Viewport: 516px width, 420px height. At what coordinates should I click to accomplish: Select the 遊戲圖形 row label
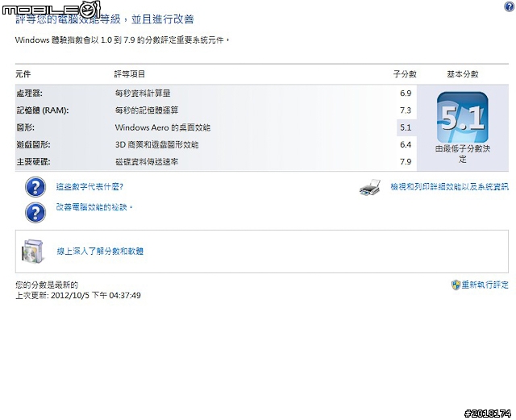pyautogui.click(x=33, y=145)
